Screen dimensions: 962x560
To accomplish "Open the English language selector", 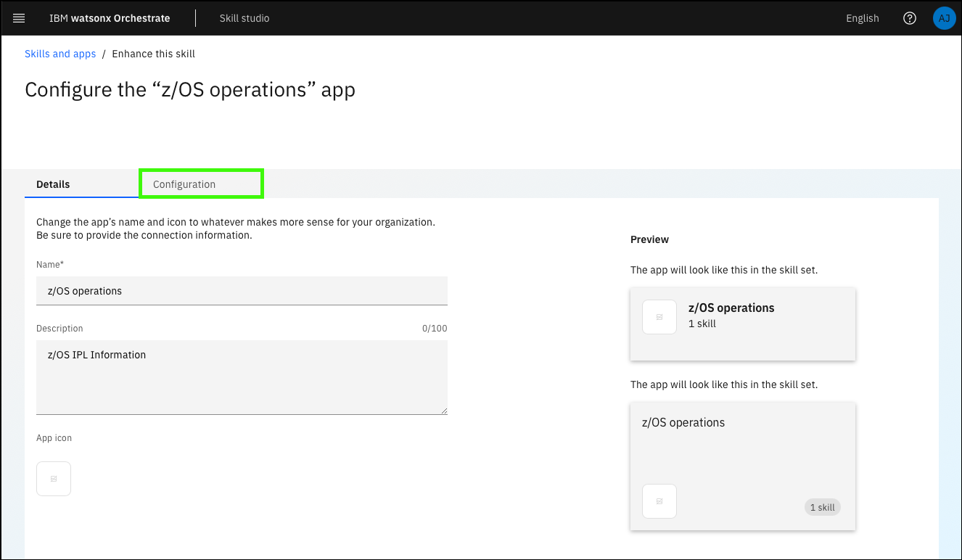I will pyautogui.click(x=862, y=18).
